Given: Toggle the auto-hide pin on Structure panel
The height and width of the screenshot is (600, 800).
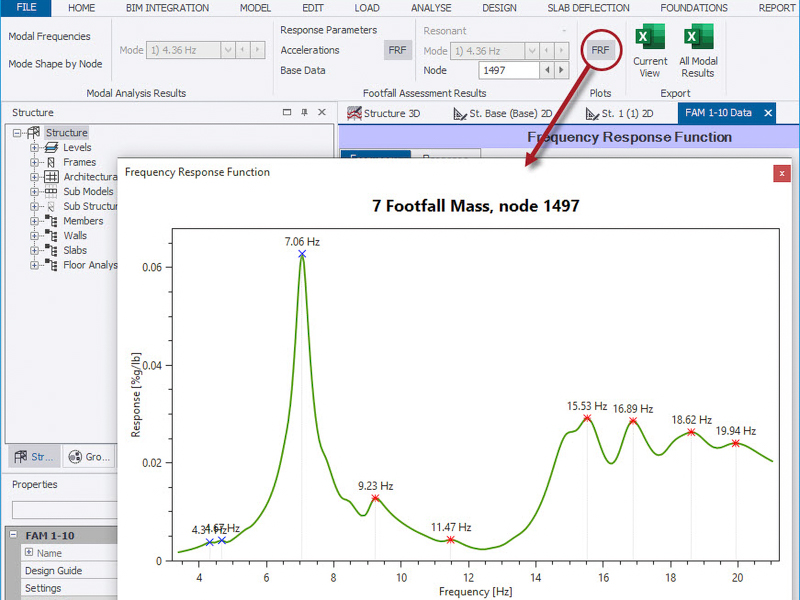Looking at the screenshot, I should click(x=302, y=111).
